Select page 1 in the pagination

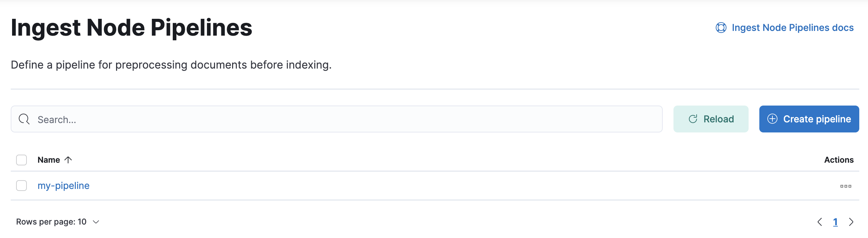[836, 222]
